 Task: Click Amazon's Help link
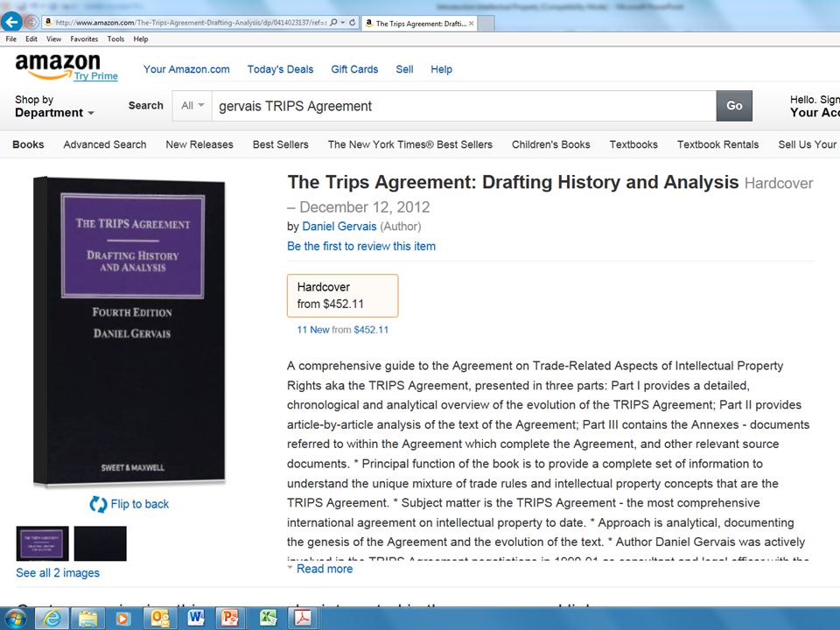(x=441, y=69)
